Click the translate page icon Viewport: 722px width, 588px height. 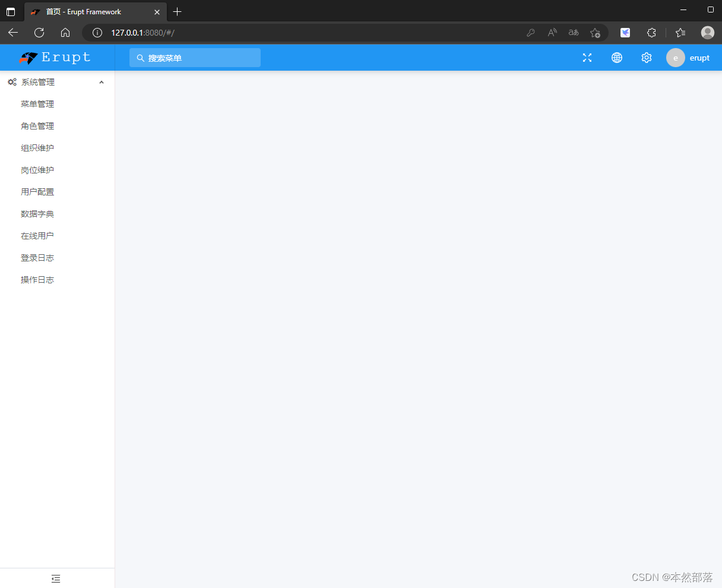click(x=574, y=33)
